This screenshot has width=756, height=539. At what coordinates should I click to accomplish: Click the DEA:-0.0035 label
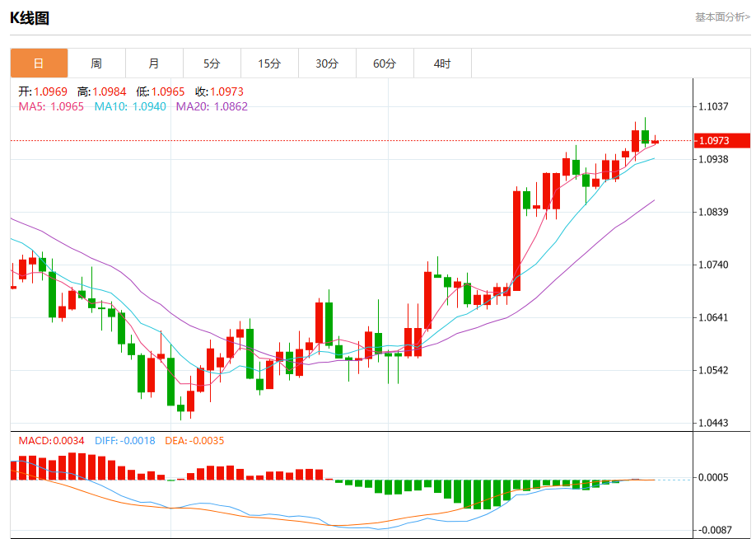click(194, 441)
